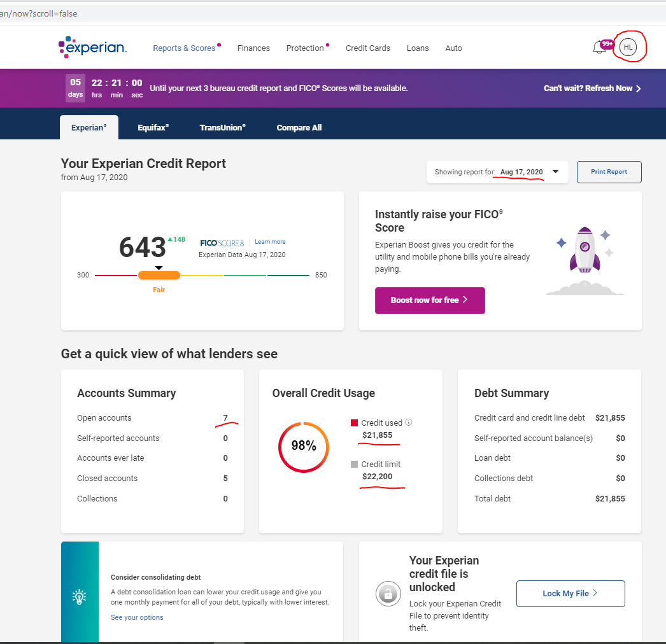Expand the report date dropdown arrow
Viewport: 666px width, 644px height.
coord(555,172)
